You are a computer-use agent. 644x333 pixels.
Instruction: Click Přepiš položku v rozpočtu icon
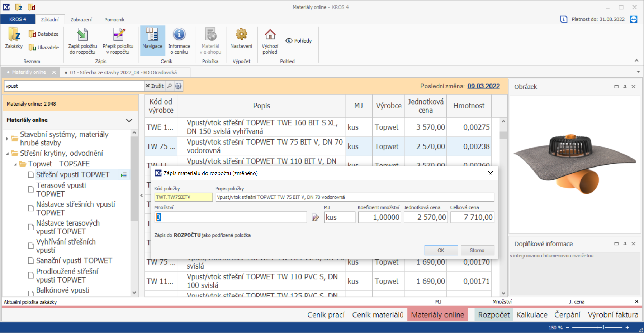click(x=118, y=41)
